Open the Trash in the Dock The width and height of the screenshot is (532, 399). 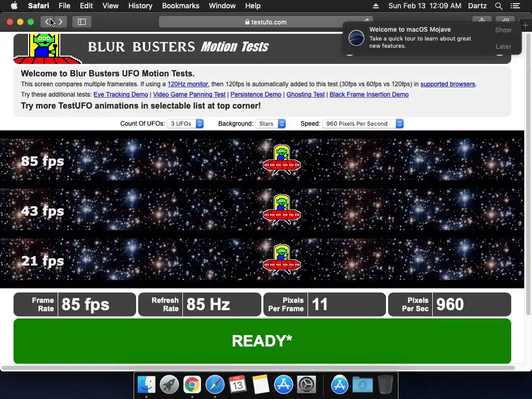pos(385,385)
